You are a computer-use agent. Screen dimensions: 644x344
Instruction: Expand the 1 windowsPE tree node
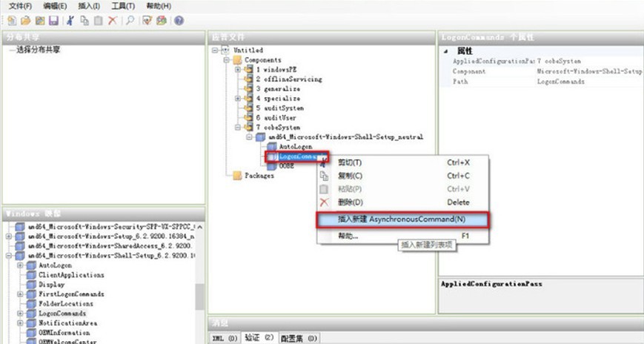[x=238, y=69]
